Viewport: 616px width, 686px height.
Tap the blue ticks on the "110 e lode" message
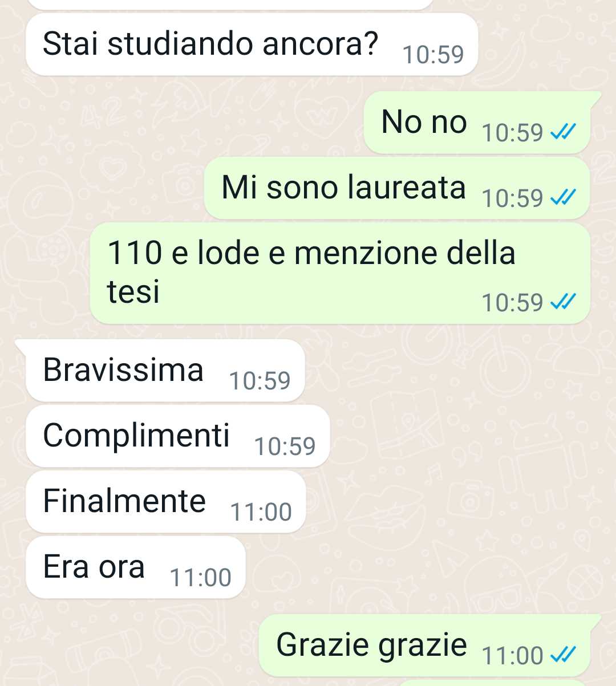point(563,302)
